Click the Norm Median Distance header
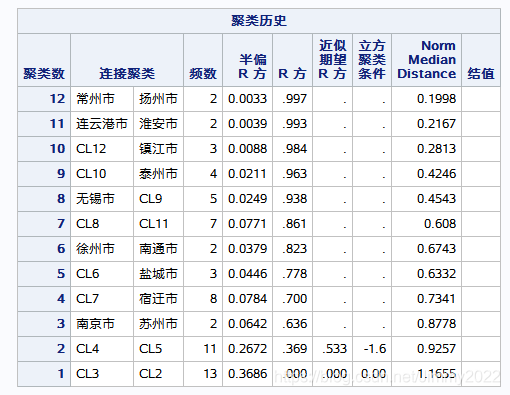The image size is (510, 395). [x=426, y=60]
